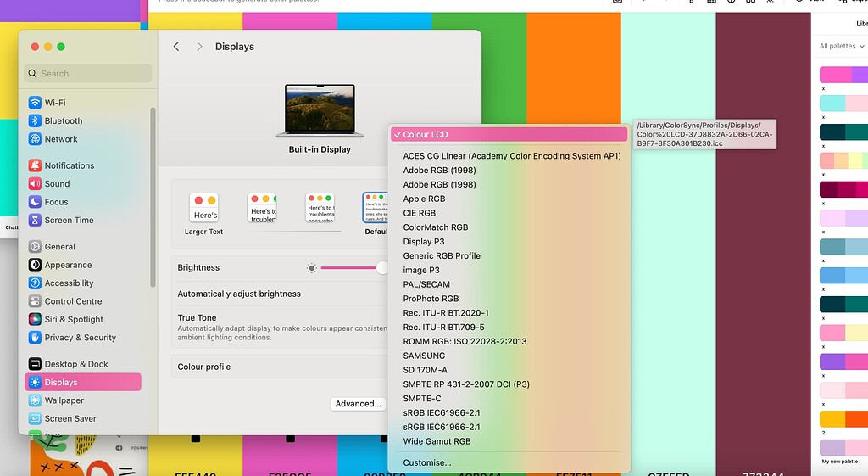
Task: Choose the Larger Text resolution thumbnail
Action: [x=203, y=208]
